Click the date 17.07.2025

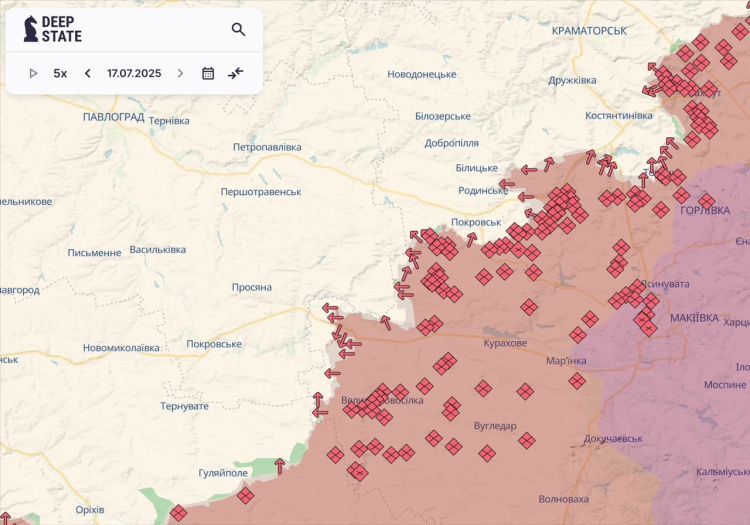[x=134, y=73]
